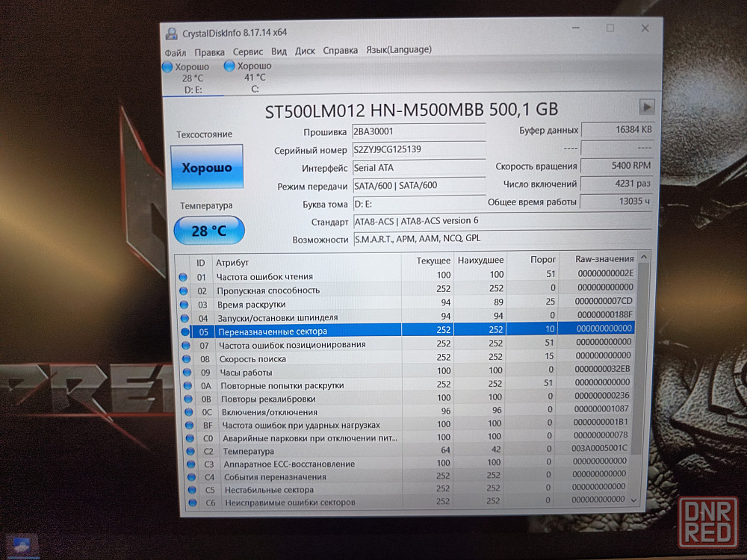Click status dot for Нестабильные сектора row
Viewport: 747px width, 560px height.
pos(187,490)
